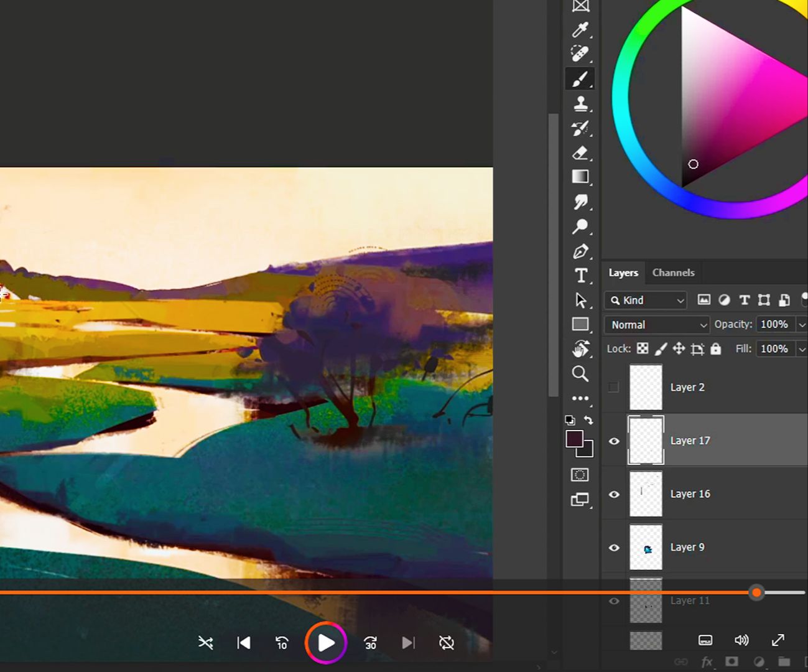The width and height of the screenshot is (808, 672).
Task: Select the Brush tool
Action: 580,79
